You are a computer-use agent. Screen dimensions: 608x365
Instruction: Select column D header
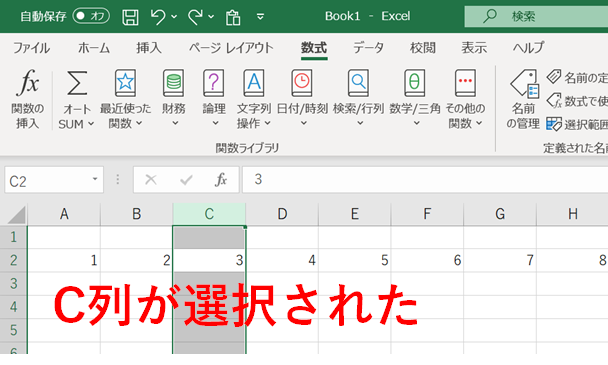point(282,214)
